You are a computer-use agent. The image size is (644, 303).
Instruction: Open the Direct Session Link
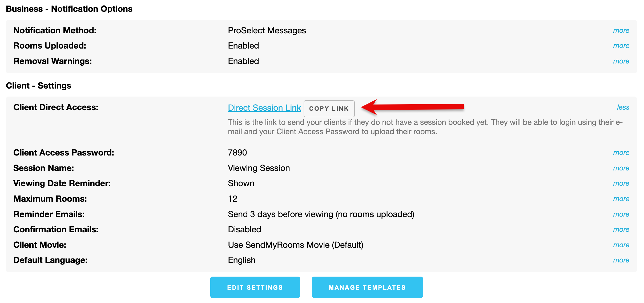click(264, 108)
